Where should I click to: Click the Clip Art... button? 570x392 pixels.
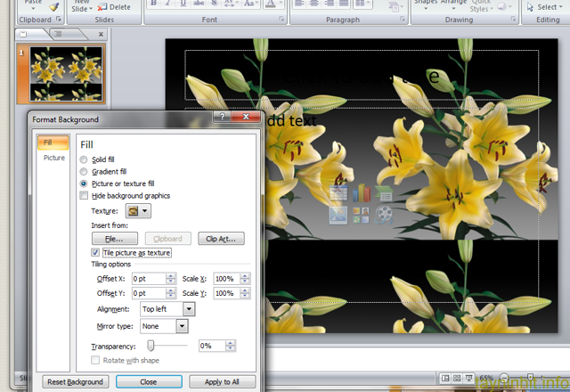tap(221, 239)
